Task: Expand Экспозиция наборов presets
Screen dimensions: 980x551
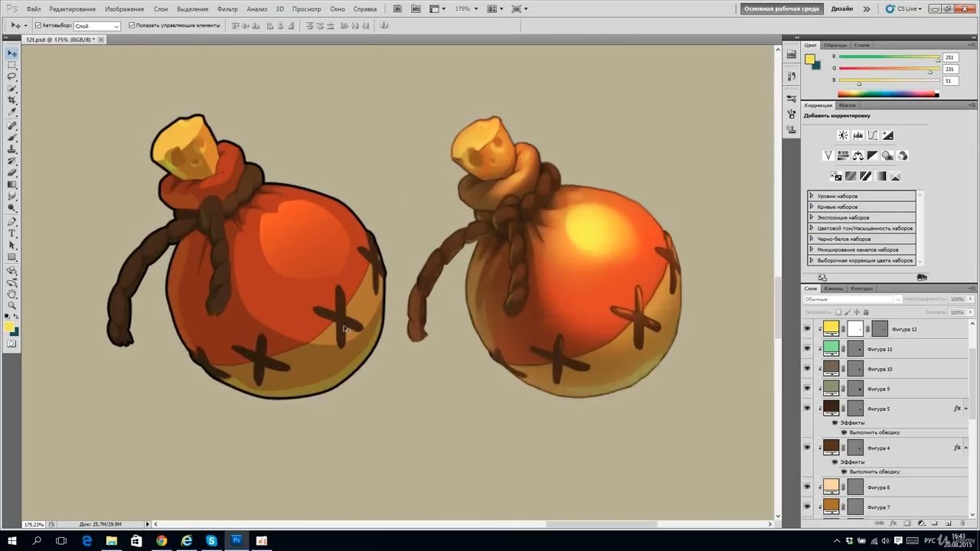Action: [811, 217]
